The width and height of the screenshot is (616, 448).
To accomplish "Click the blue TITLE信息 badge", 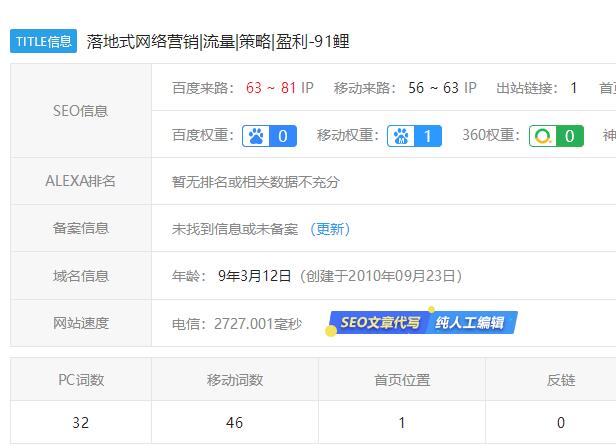I will pos(43,41).
